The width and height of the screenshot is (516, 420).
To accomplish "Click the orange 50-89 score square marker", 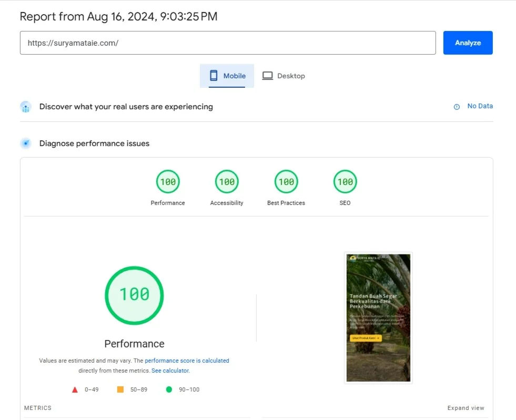I will point(120,389).
